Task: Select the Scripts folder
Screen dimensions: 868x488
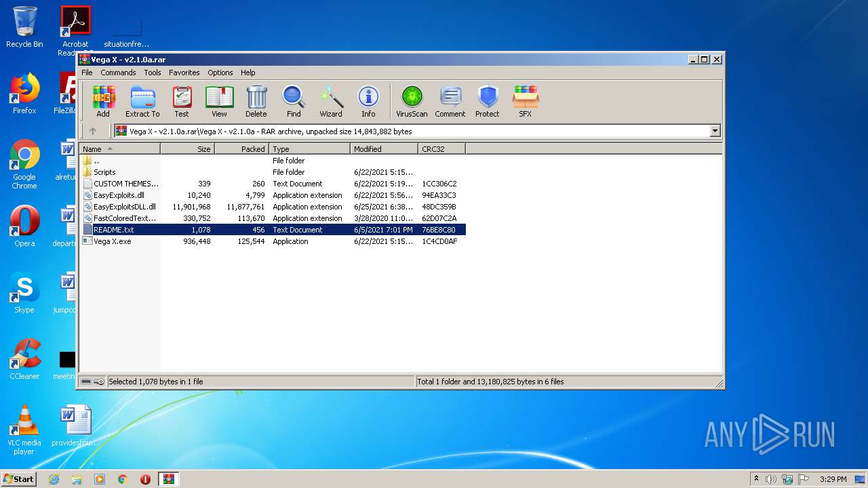Action: [273, 172]
